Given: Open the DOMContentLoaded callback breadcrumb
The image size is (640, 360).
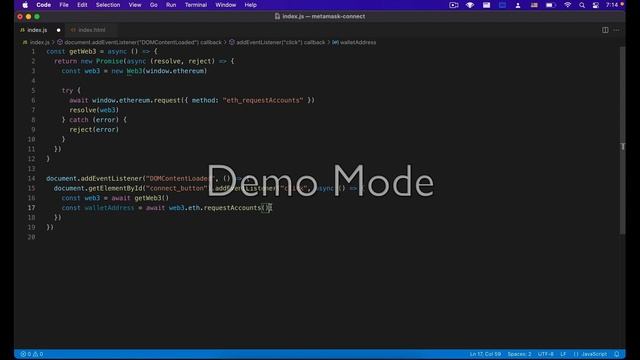Looking at the screenshot, I should click(x=139, y=42).
